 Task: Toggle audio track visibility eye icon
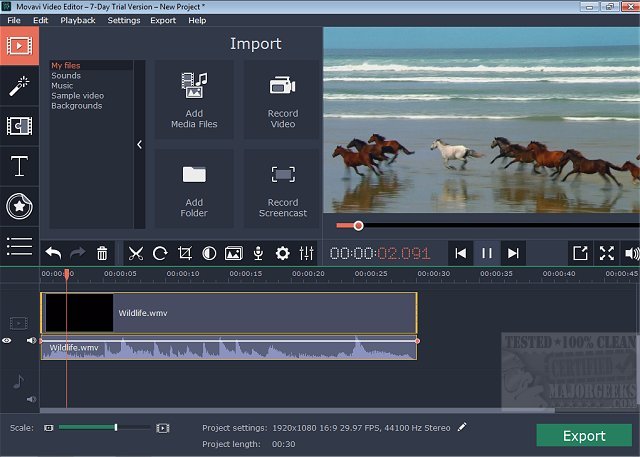pyautogui.click(x=8, y=341)
